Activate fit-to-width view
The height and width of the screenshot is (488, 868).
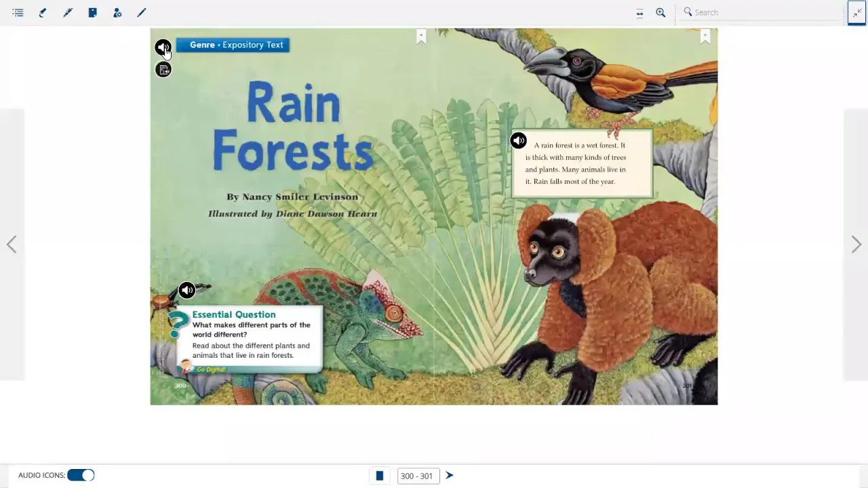639,12
